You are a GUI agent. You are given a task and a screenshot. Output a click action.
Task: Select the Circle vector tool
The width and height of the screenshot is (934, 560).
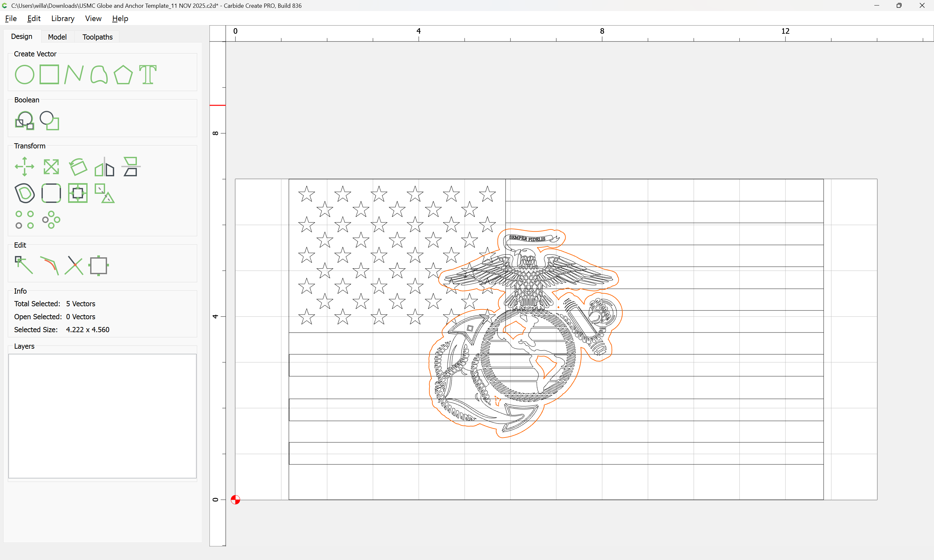click(x=25, y=74)
